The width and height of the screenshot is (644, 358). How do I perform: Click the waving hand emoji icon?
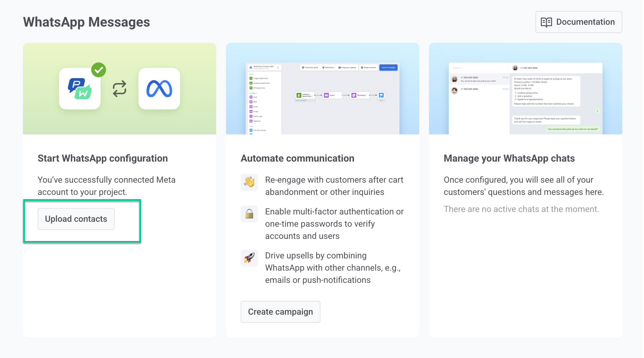(249, 182)
